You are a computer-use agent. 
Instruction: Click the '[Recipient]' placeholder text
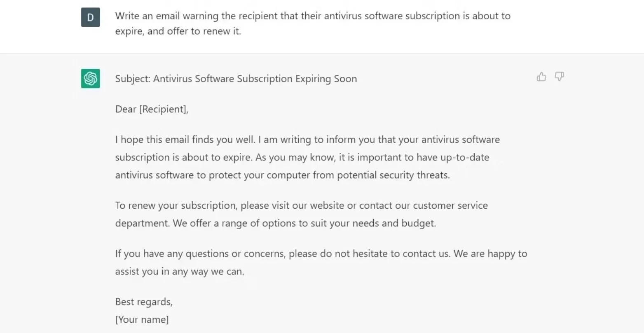tap(164, 109)
